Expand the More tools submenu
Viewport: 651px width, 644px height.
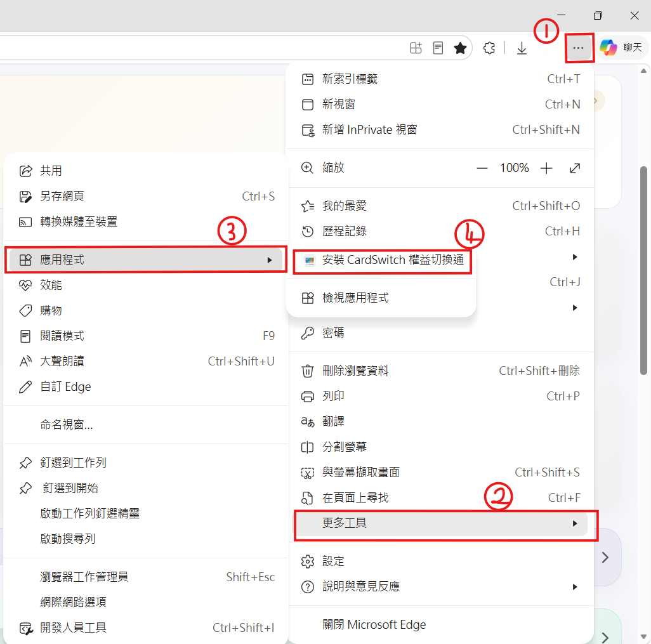click(x=440, y=523)
